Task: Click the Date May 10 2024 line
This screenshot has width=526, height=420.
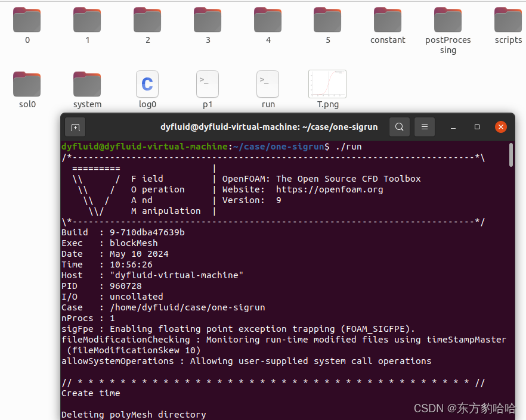Action: point(115,254)
